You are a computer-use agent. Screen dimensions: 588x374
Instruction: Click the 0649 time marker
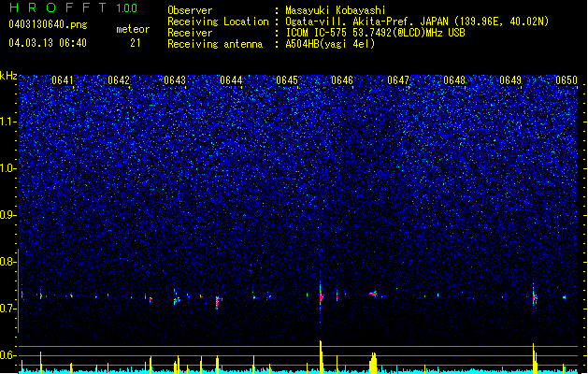tap(510, 80)
